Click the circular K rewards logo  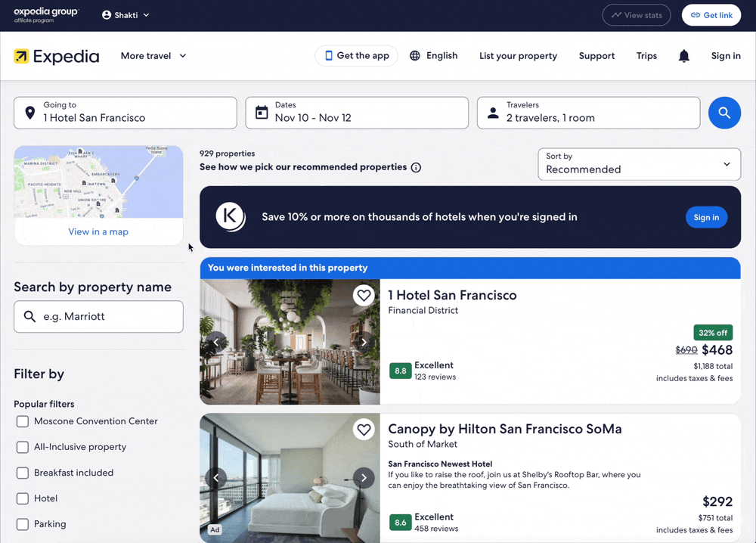tap(230, 216)
